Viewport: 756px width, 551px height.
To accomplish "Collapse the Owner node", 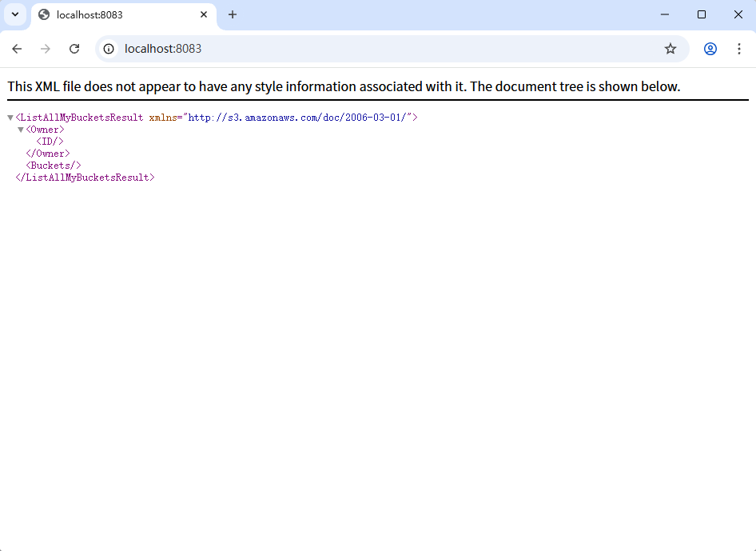I will pos(21,130).
